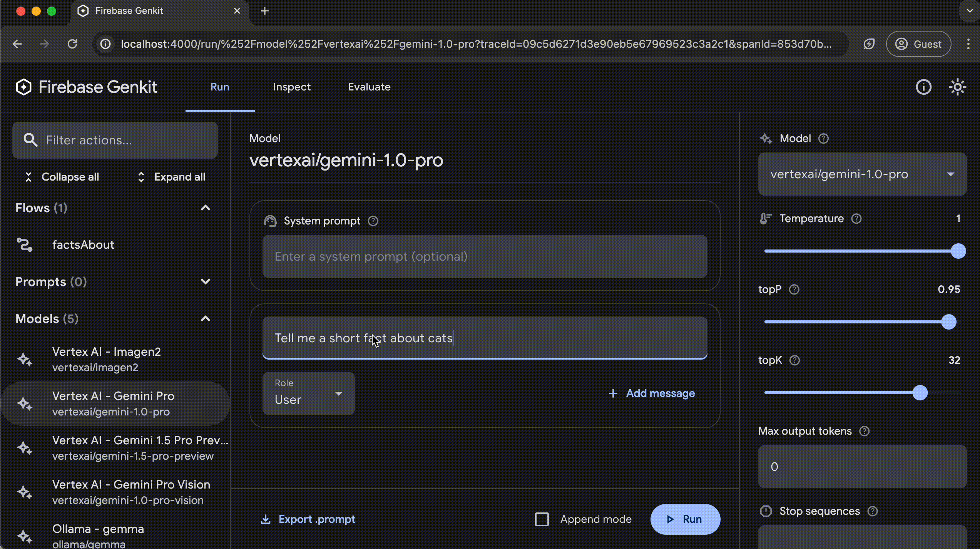Click Add message to insert new message
This screenshot has height=549, width=980.
point(651,393)
